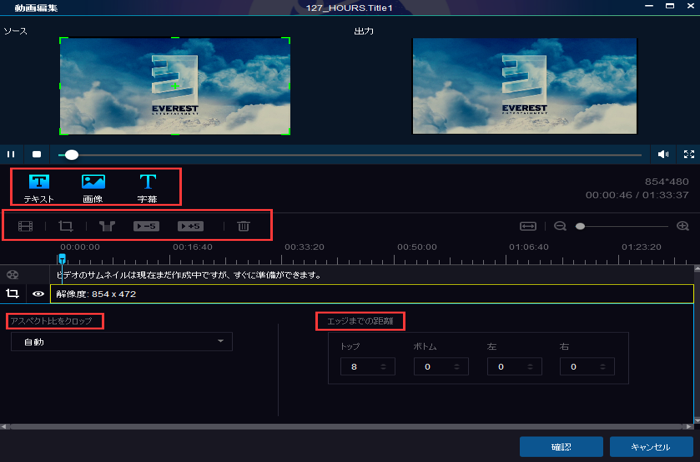The image size is (700, 462).
Task: Adjust the ボトム stepper arrows
Action: coord(457,366)
